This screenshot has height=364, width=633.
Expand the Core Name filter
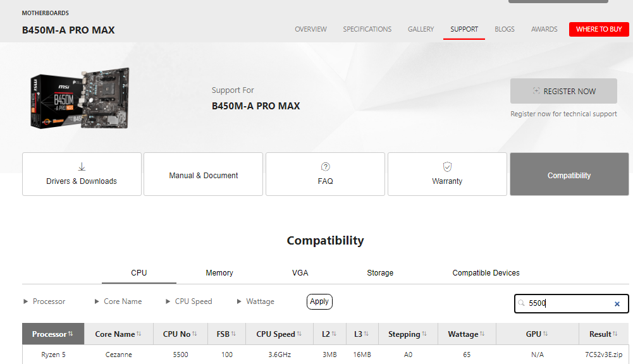tap(118, 301)
